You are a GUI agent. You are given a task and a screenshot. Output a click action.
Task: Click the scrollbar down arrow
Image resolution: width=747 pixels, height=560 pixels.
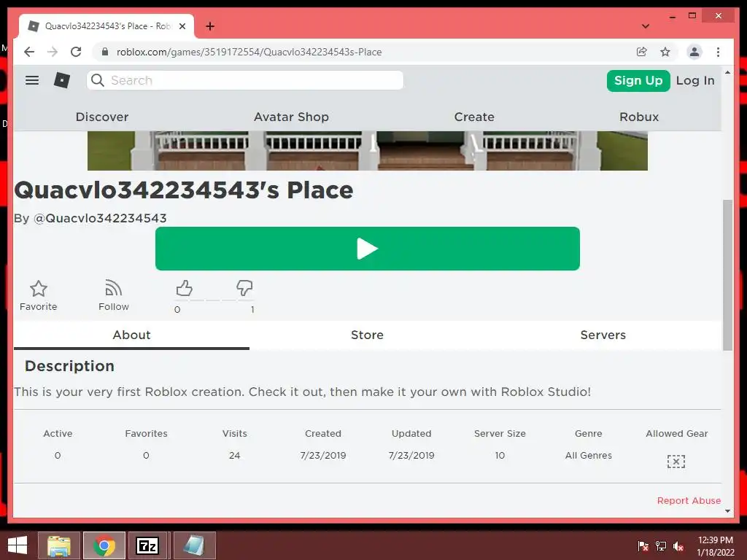tap(727, 511)
